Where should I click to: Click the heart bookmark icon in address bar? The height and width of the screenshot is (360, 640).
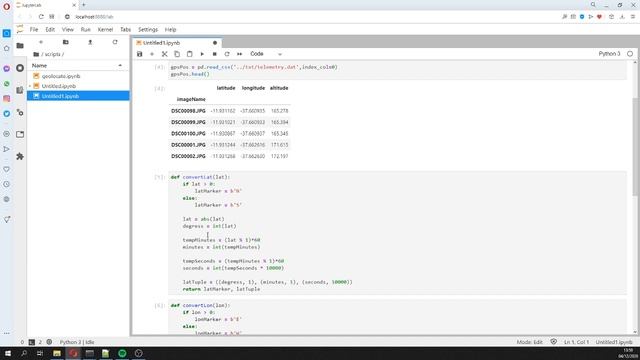click(x=599, y=17)
